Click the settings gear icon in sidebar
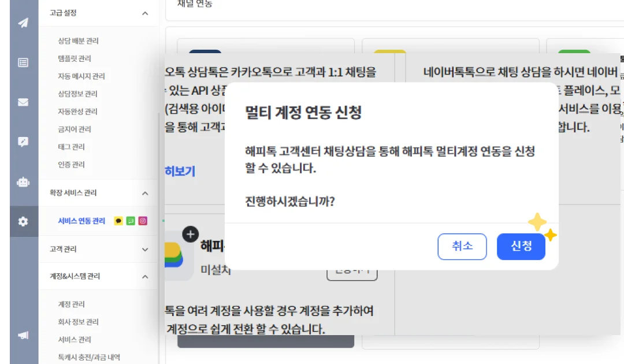The height and width of the screenshot is (364, 624). point(23,221)
